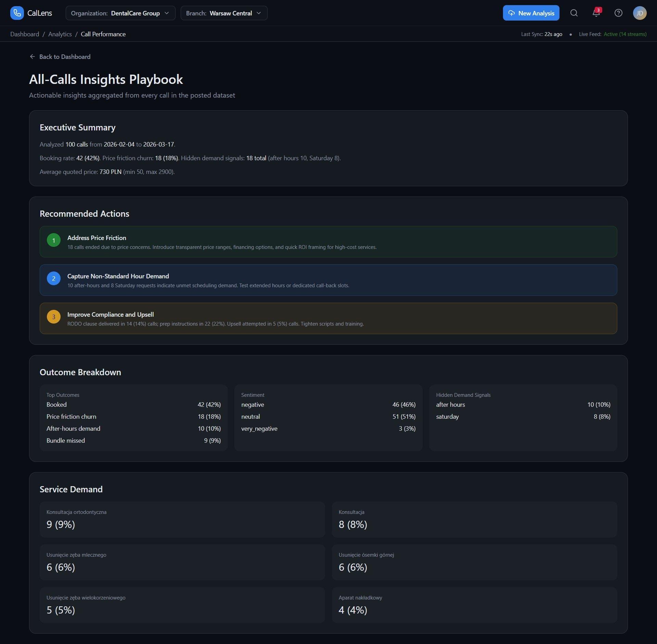Select Call Performance breadcrumb
The height and width of the screenshot is (644, 657).
[103, 34]
